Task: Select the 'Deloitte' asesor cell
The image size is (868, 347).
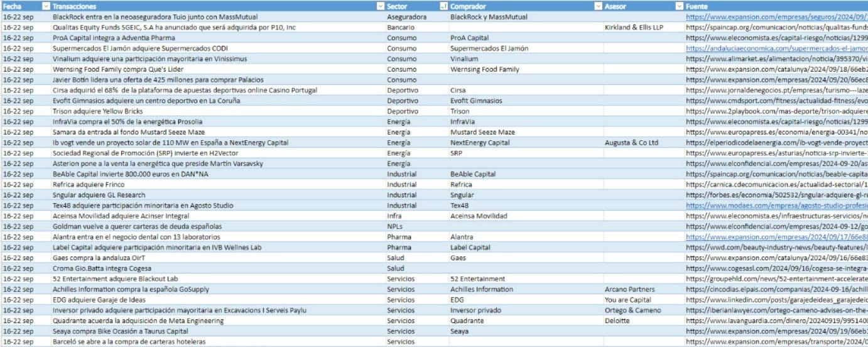Action: pyautogui.click(x=644, y=321)
